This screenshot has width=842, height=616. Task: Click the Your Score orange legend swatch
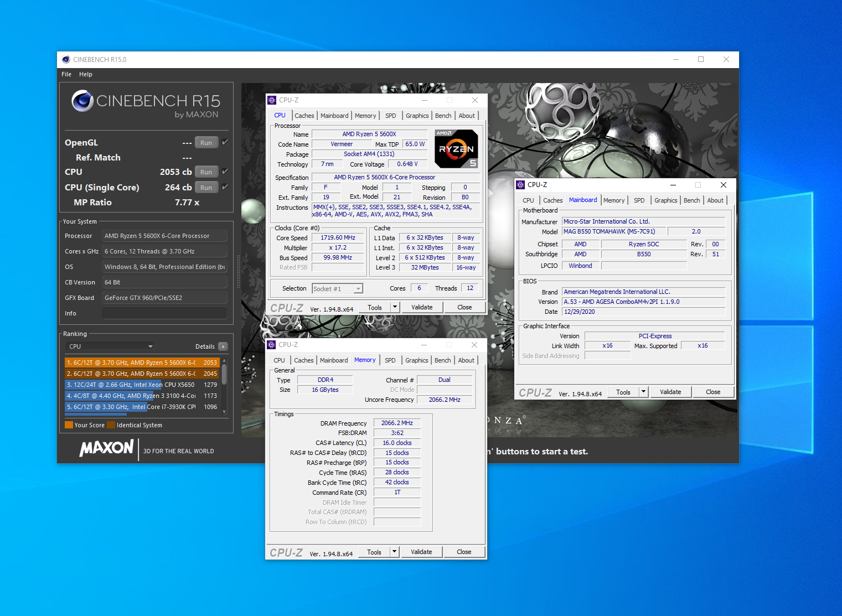tap(69, 425)
